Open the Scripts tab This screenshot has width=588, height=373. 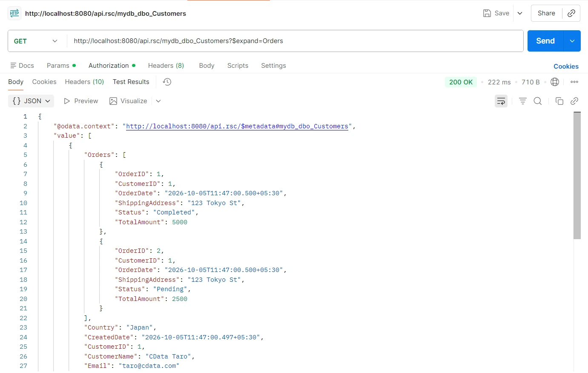(x=238, y=66)
